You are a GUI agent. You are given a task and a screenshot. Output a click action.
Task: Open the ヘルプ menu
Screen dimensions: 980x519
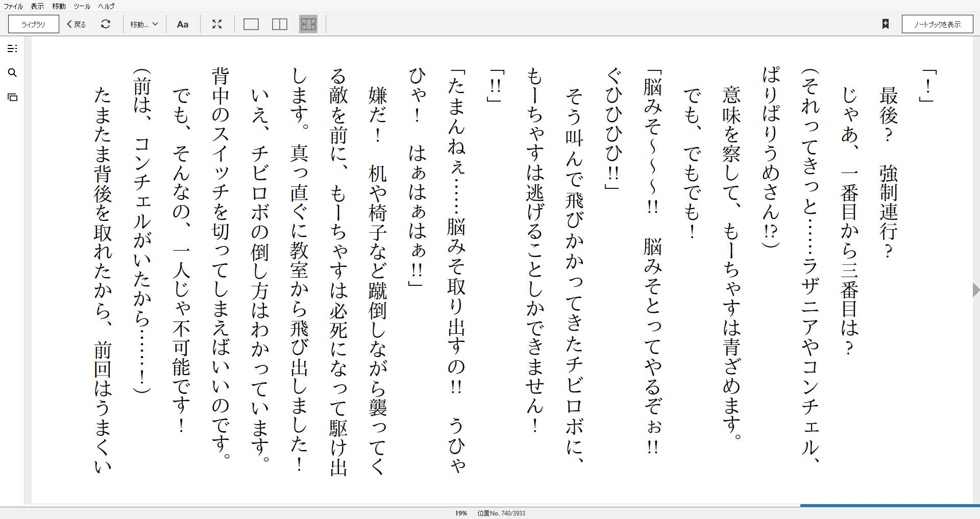[x=106, y=6]
